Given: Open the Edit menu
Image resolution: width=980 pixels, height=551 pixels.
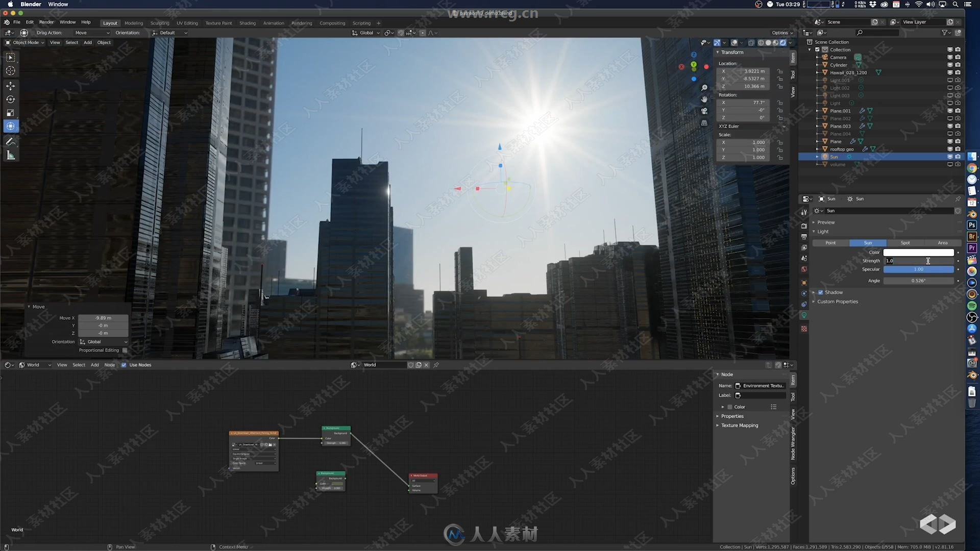Looking at the screenshot, I should [30, 22].
